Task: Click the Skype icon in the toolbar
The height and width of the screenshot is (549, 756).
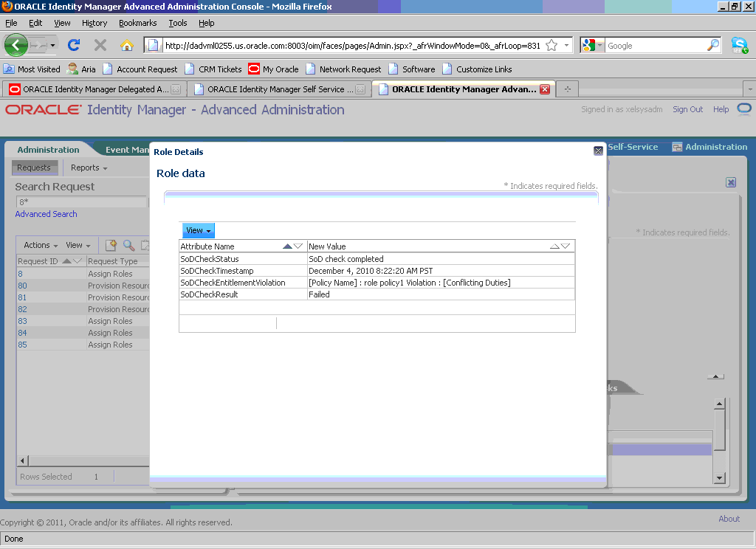Action: pos(740,45)
